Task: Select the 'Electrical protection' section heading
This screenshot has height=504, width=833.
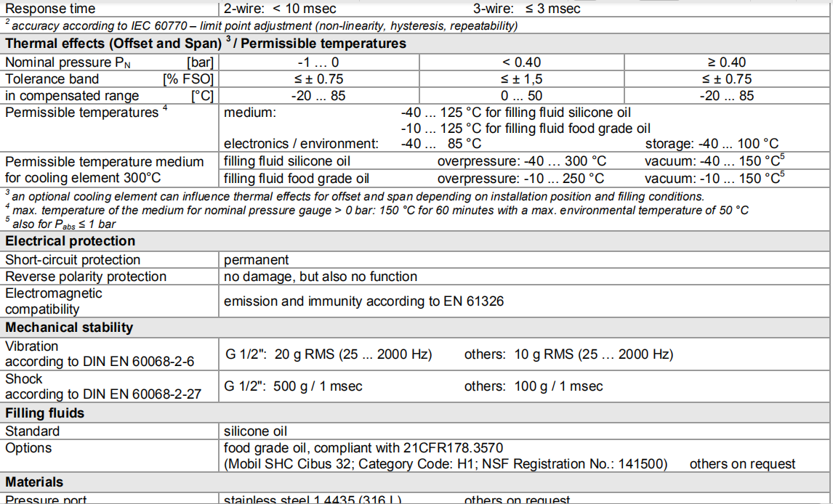Action: coord(71,241)
